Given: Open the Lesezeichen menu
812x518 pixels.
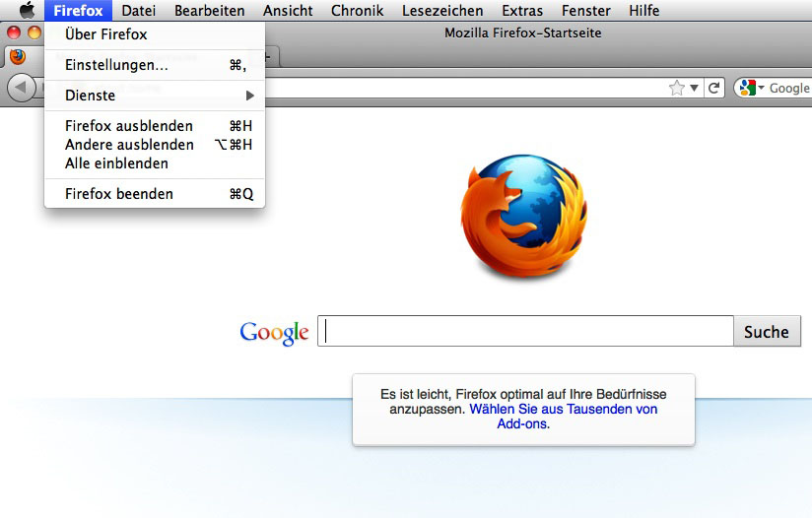Looking at the screenshot, I should 442,11.
